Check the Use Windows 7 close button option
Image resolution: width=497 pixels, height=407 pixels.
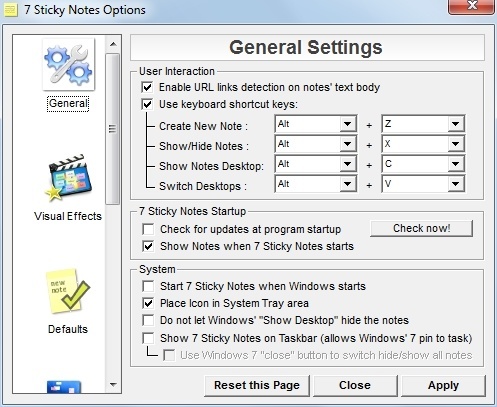(169, 355)
